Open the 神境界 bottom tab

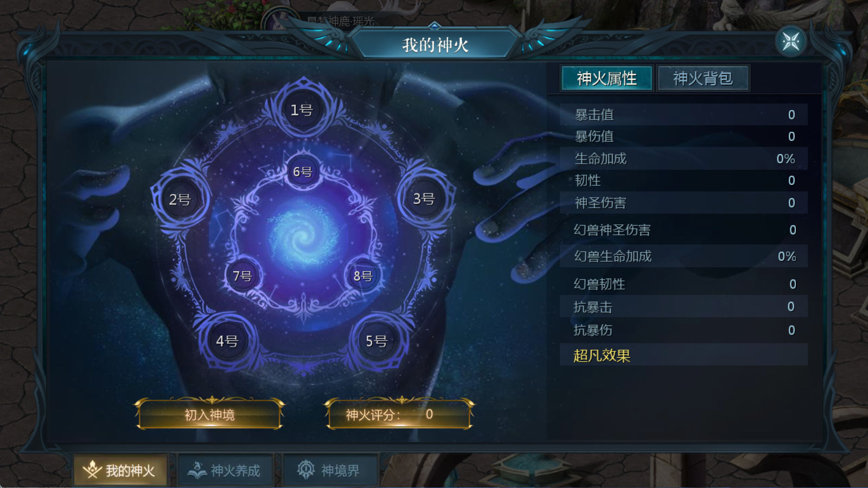[x=330, y=470]
